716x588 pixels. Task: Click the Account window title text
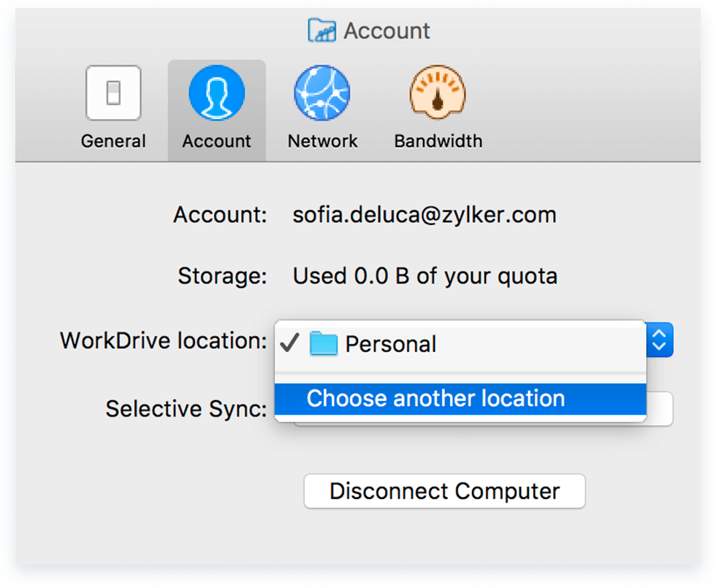(x=386, y=31)
